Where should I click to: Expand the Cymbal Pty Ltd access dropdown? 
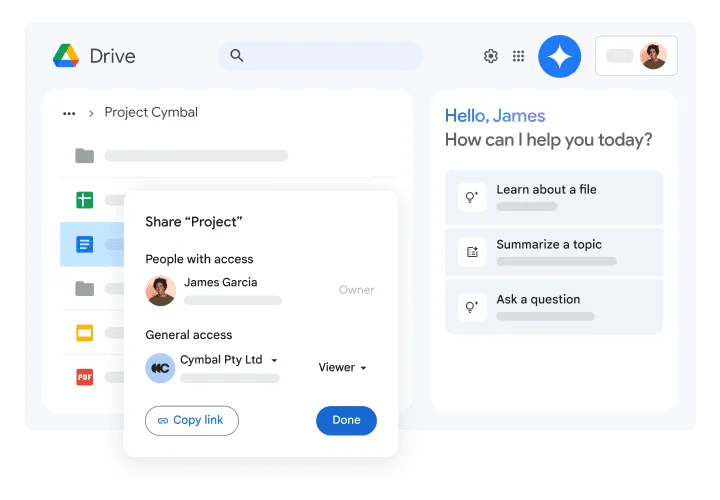point(274,360)
